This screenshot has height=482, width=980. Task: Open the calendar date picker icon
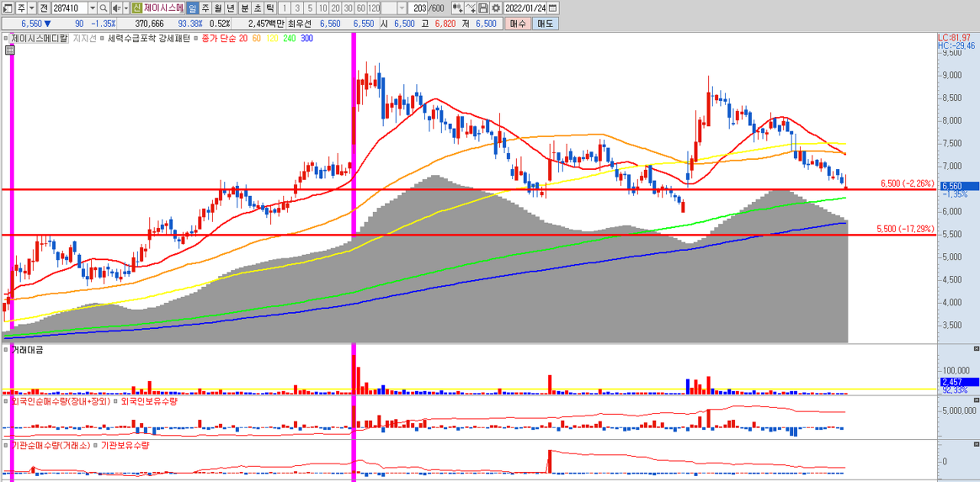click(553, 8)
